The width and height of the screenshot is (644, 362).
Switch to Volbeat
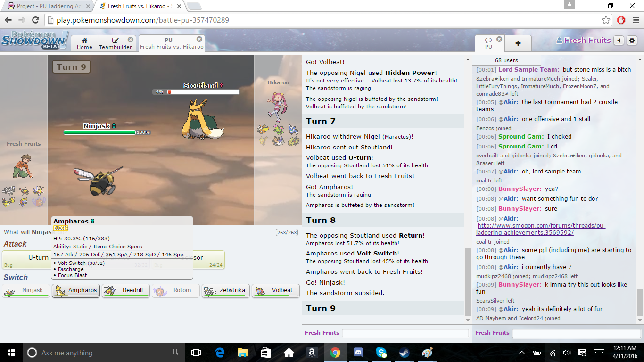(x=276, y=290)
